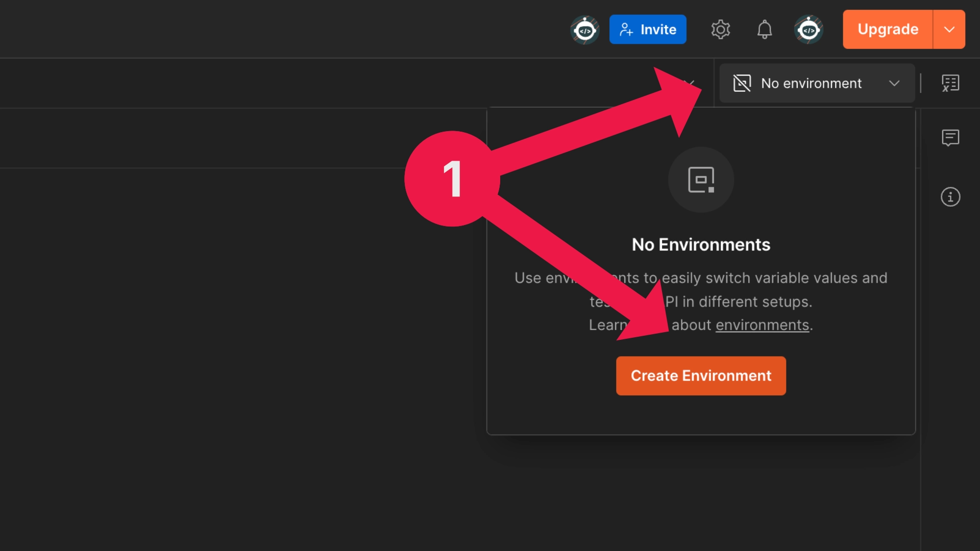This screenshot has width=980, height=551.
Task: Open the variables quick look icon
Action: tap(950, 83)
